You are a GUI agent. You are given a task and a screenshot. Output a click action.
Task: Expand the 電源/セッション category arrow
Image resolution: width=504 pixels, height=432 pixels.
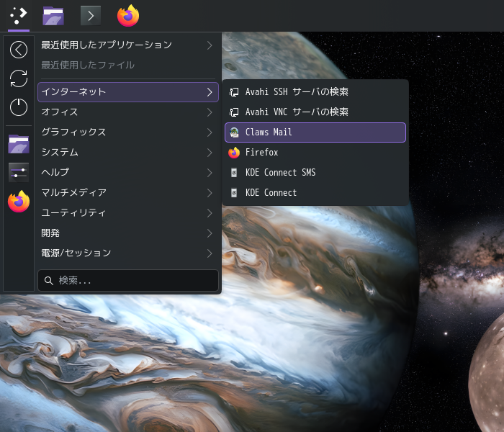[x=210, y=253]
